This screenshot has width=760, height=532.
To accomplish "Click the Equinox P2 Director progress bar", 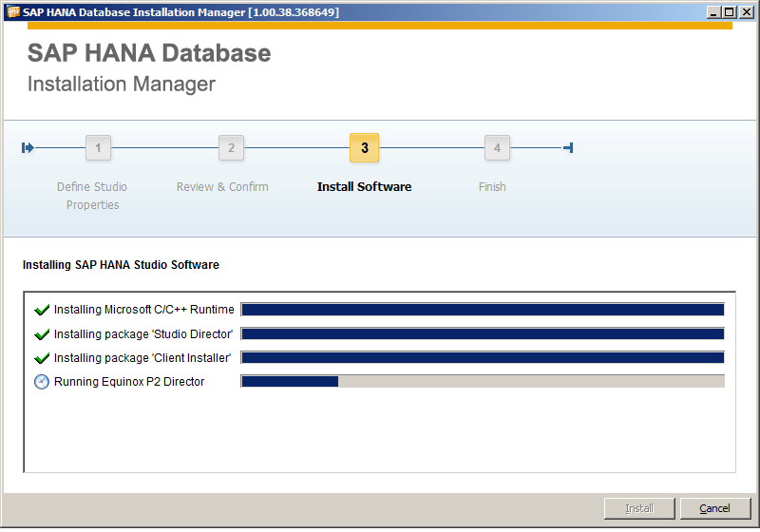I will pyautogui.click(x=483, y=382).
